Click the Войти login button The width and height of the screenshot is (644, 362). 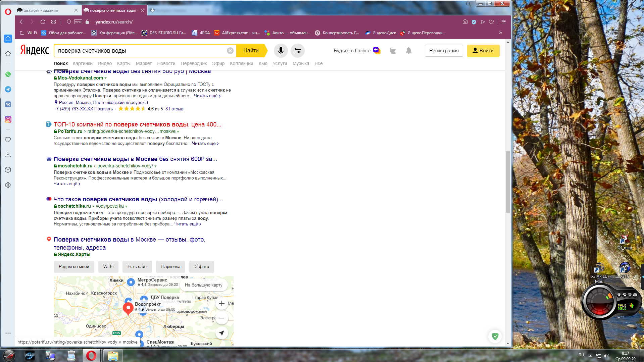click(x=483, y=51)
